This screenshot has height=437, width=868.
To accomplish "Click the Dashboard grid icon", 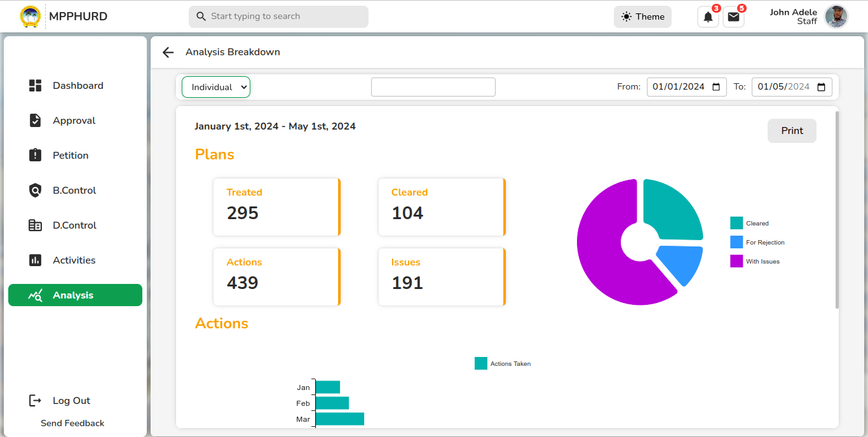I will point(36,86).
